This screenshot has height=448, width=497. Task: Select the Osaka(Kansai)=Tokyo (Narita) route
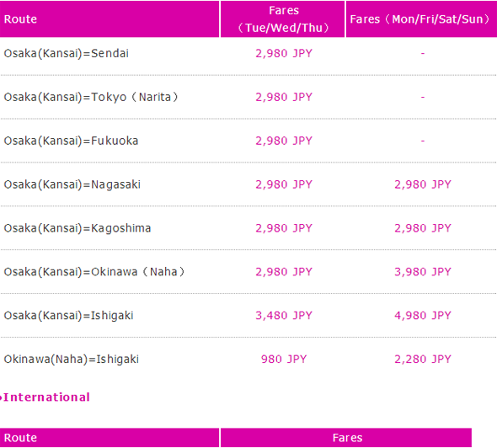tap(91, 98)
